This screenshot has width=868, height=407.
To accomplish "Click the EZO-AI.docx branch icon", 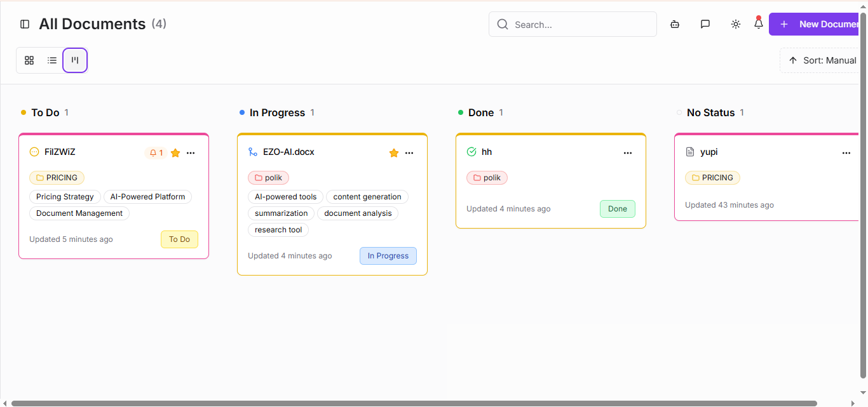I will click(253, 152).
